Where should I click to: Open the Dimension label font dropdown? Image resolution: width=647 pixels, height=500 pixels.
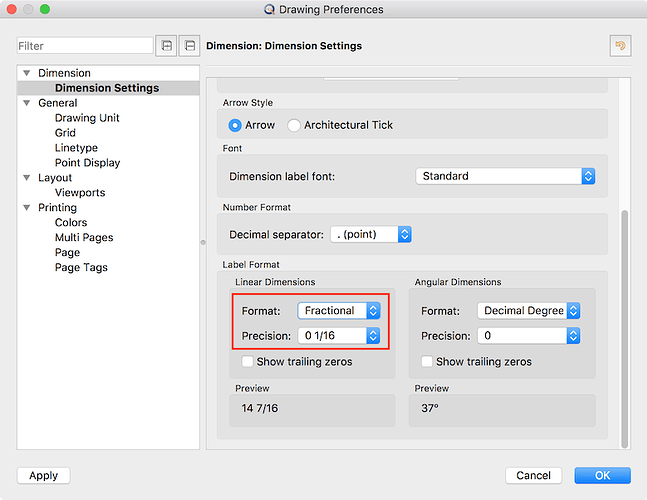coord(505,176)
